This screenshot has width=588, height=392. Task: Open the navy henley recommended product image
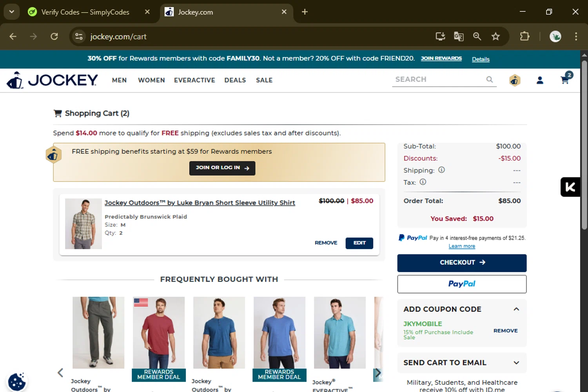[x=219, y=332]
